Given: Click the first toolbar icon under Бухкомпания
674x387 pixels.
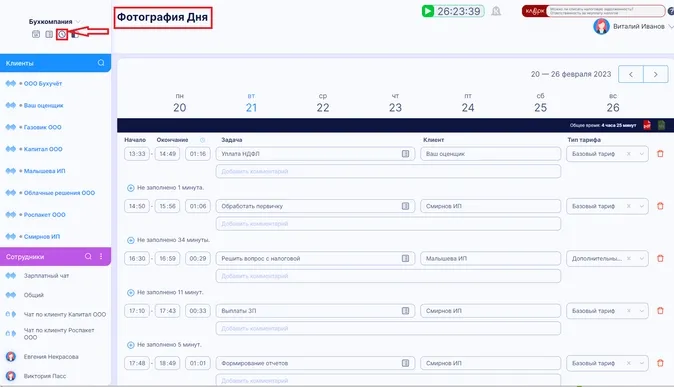Looking at the screenshot, I should tap(36, 34).
